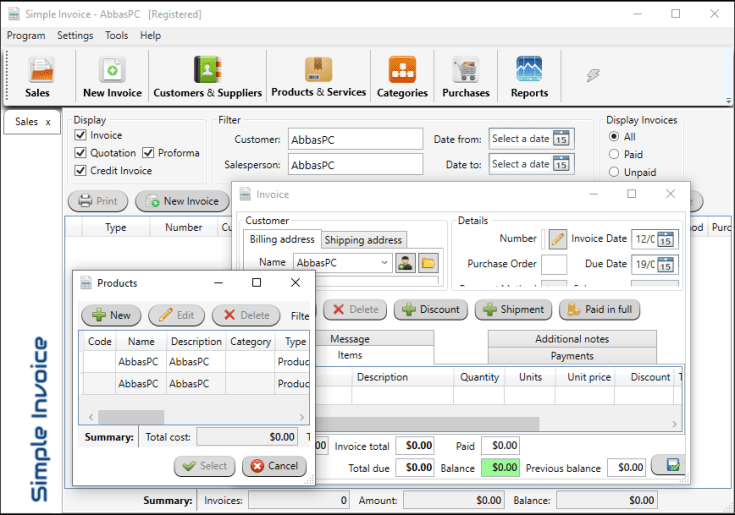Switch to the Billing address tab
The height and width of the screenshot is (515, 735).
click(x=282, y=239)
